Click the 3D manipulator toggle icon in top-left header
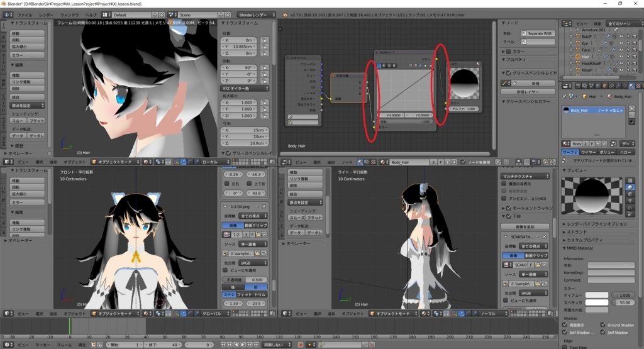This screenshot has height=349, width=644. pos(177,162)
